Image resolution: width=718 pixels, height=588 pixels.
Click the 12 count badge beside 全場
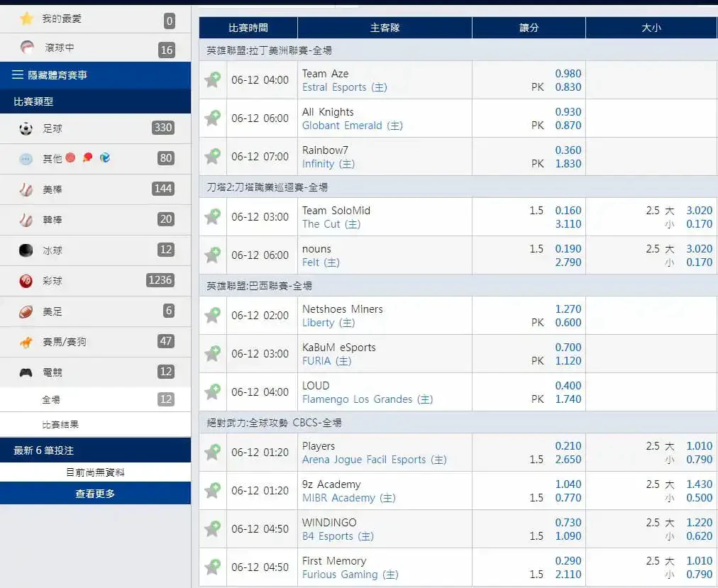tap(166, 399)
